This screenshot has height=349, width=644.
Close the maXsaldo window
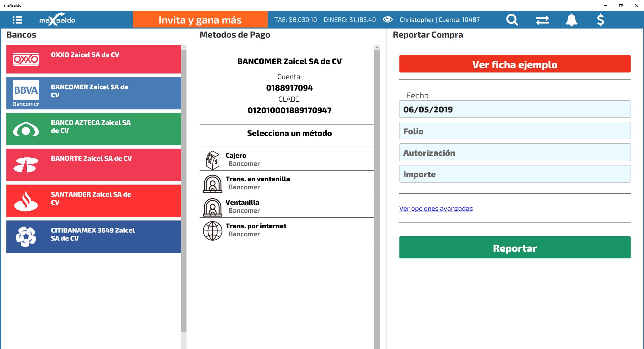pyautogui.click(x=636, y=5)
